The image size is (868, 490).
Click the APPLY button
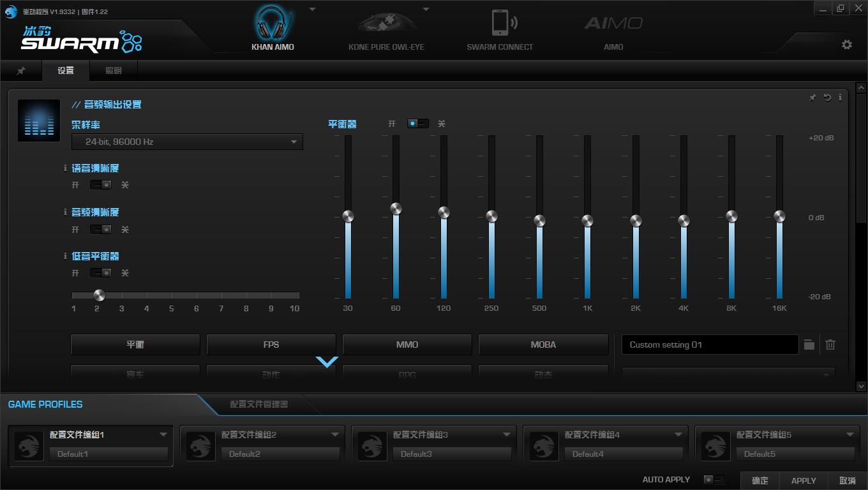[x=804, y=480]
